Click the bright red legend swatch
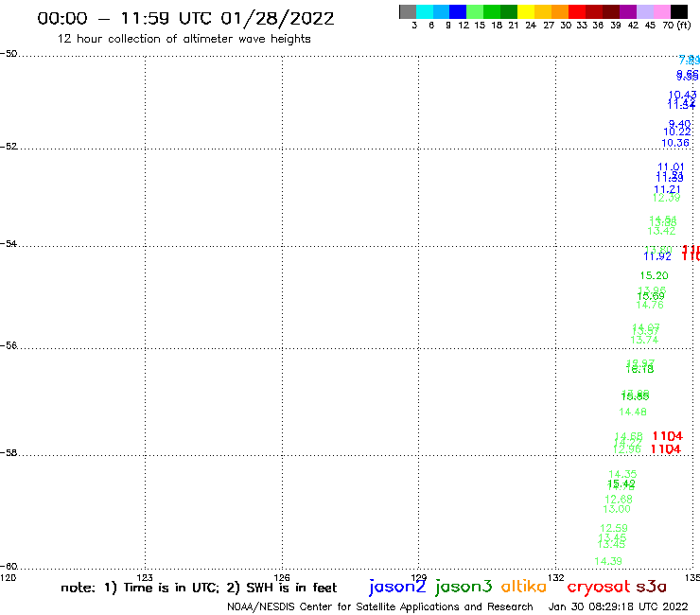Image resolution: width=700 pixels, height=615 pixels. 577,11
